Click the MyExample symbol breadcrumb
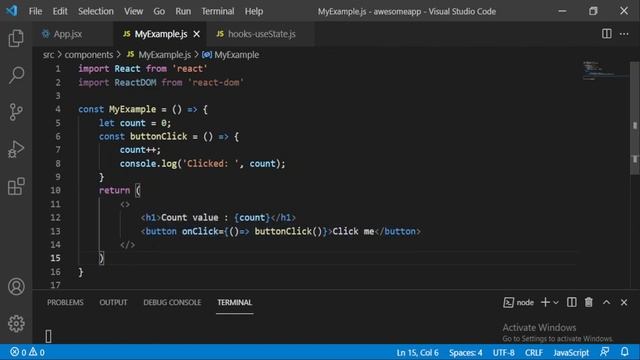640x360 pixels. [x=231, y=55]
